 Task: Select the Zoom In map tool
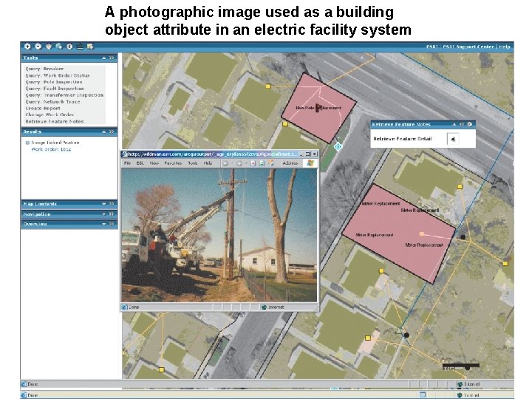point(27,46)
